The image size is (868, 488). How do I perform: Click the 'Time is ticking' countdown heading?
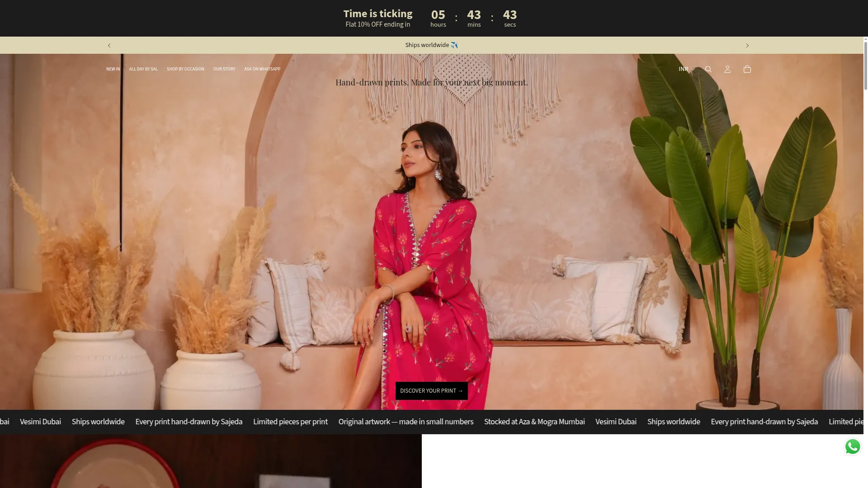pyautogui.click(x=378, y=14)
